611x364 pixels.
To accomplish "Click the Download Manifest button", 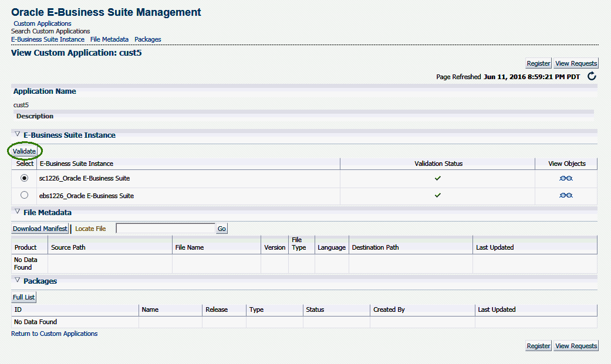I will coord(40,229).
